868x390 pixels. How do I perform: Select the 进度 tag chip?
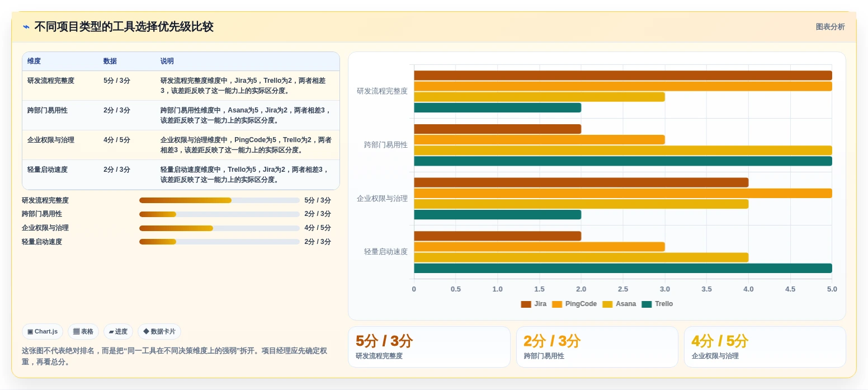pos(118,331)
